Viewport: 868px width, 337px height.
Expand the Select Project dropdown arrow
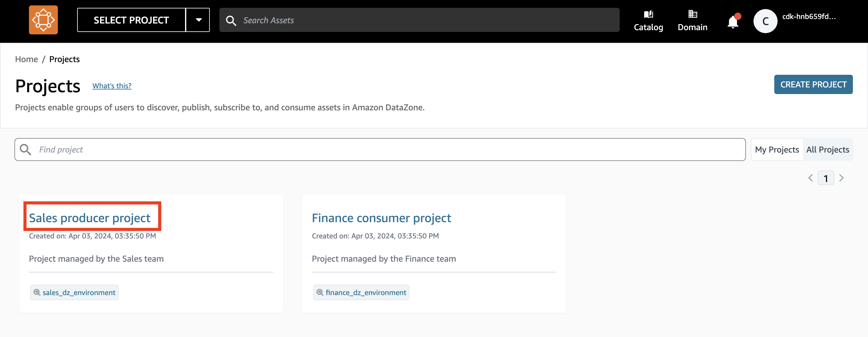tap(199, 20)
